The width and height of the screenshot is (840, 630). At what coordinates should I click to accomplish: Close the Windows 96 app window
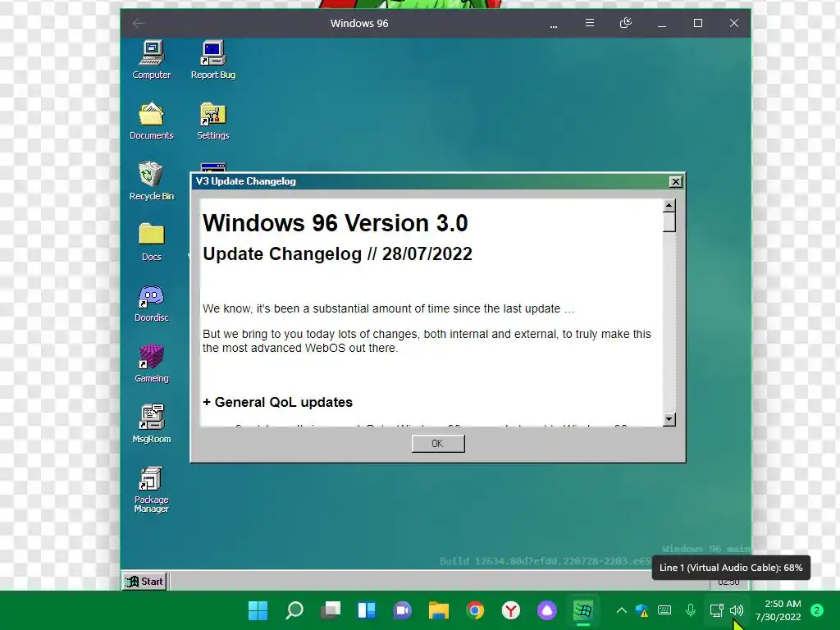click(x=734, y=23)
